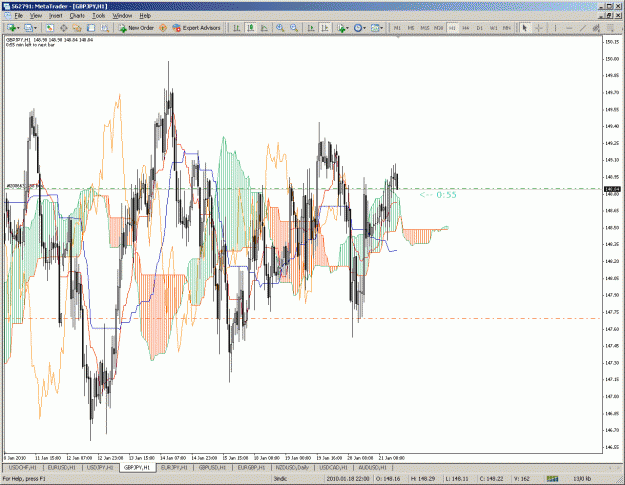Select the Trendline drawing tool
The height and width of the screenshot is (485, 625).
[583, 28]
